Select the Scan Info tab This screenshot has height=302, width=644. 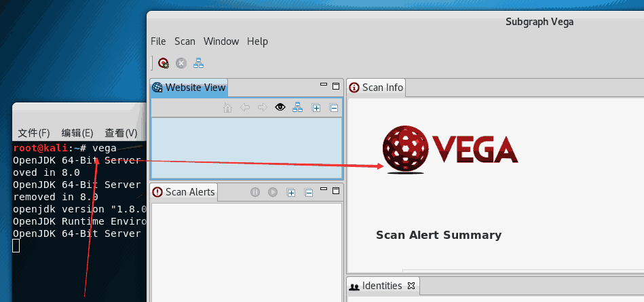click(x=376, y=88)
